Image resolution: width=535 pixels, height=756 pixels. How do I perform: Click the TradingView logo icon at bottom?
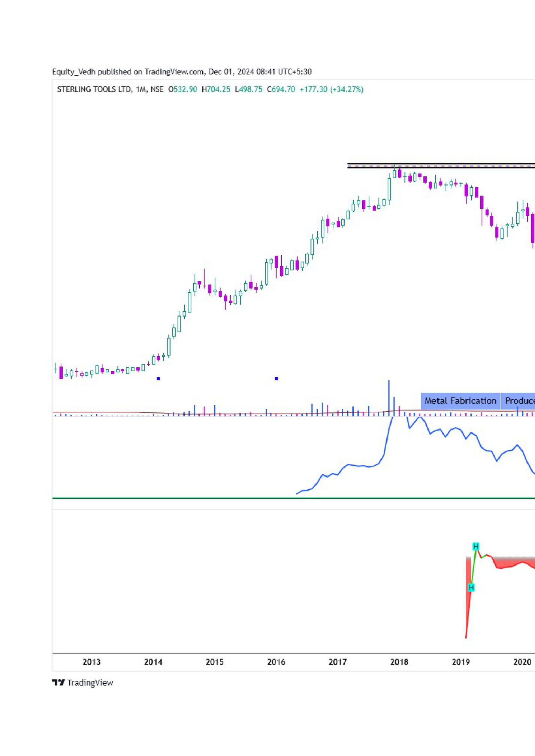coord(58,682)
